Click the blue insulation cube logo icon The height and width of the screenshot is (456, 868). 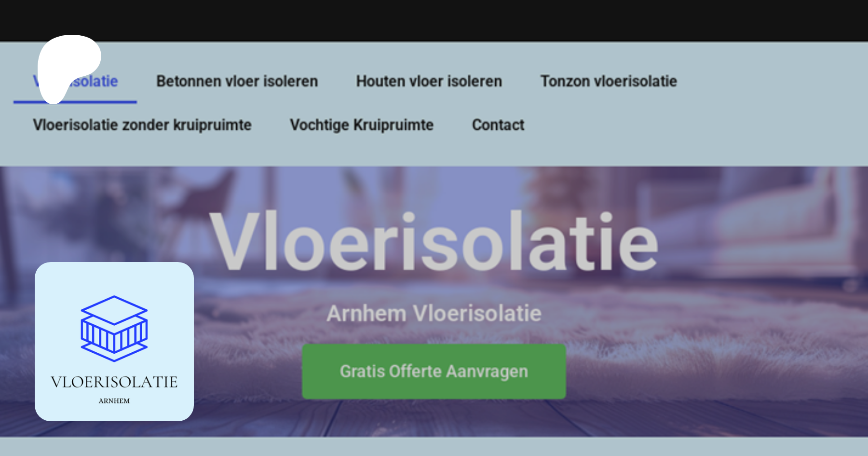tap(114, 329)
